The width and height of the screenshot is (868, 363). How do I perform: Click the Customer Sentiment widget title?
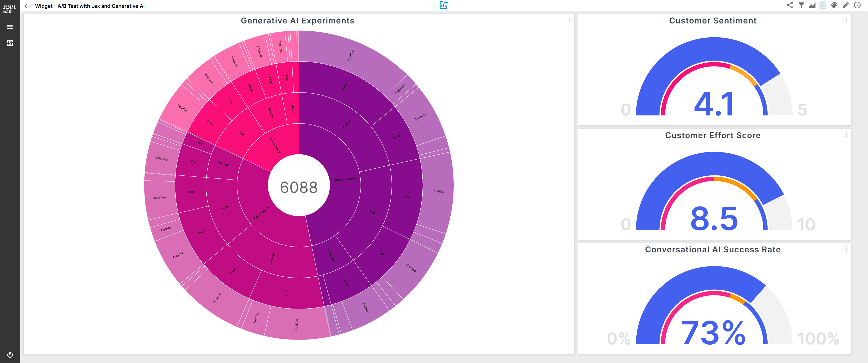point(713,20)
